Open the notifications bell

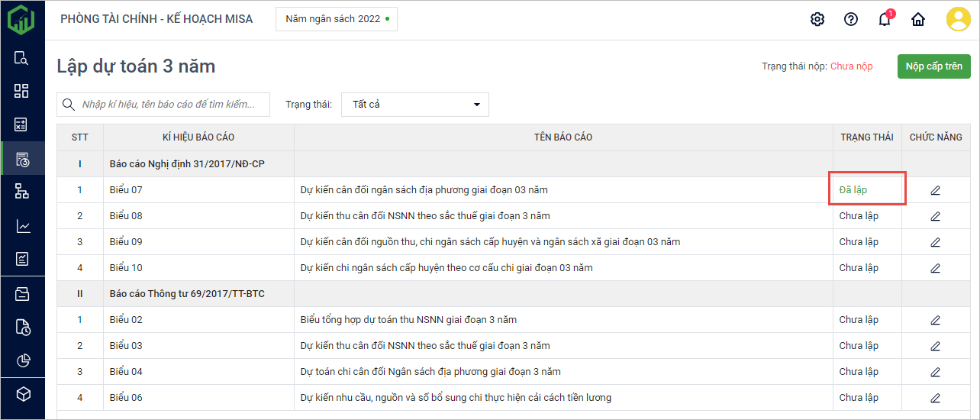[x=885, y=20]
